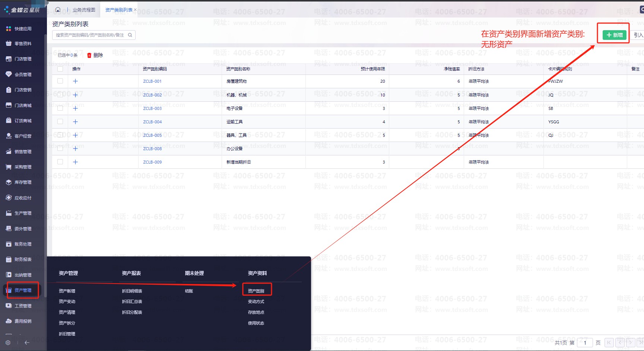Image resolution: width=644 pixels, height=351 pixels.
Task: Switch to the 业务流程图 tab
Action: (x=84, y=10)
